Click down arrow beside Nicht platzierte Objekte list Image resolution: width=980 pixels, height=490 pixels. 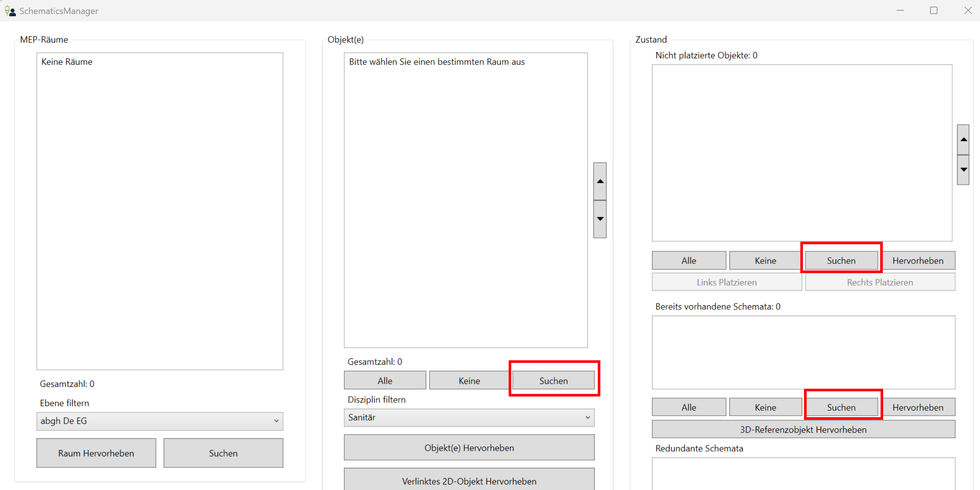click(963, 170)
